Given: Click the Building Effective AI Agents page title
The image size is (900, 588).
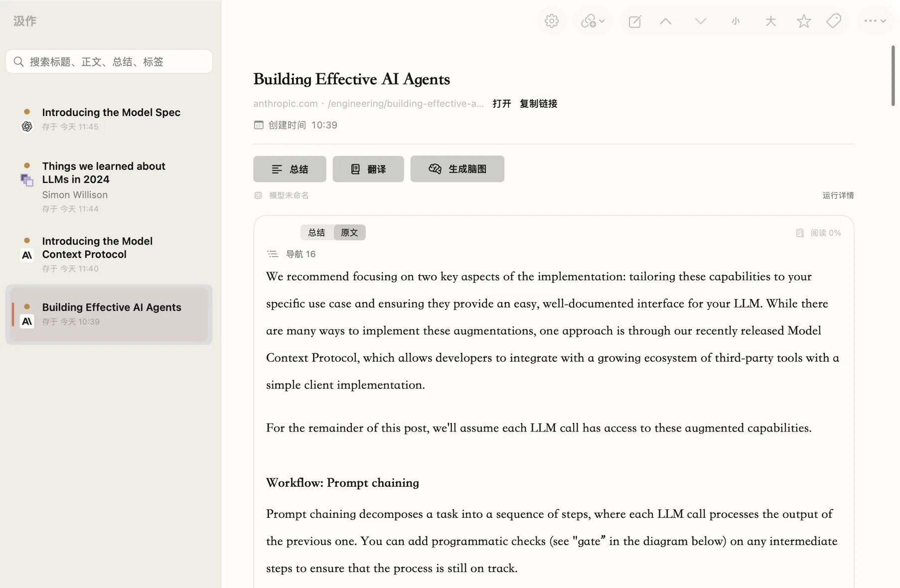Looking at the screenshot, I should point(351,80).
